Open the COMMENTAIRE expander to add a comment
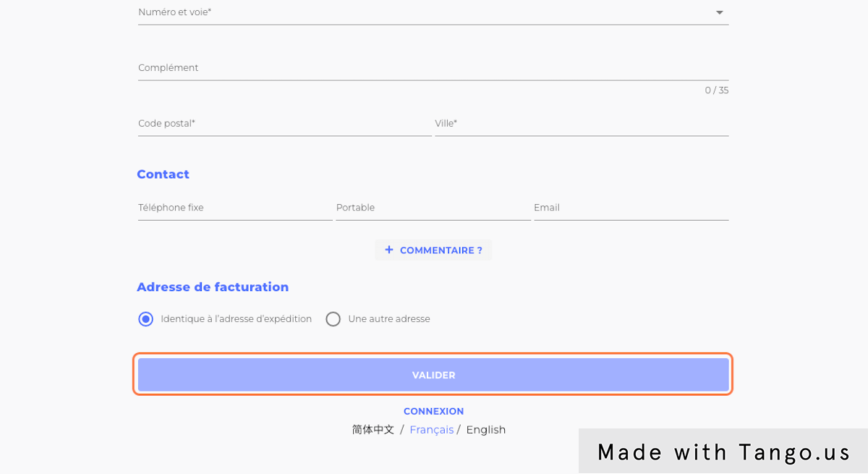 433,250
